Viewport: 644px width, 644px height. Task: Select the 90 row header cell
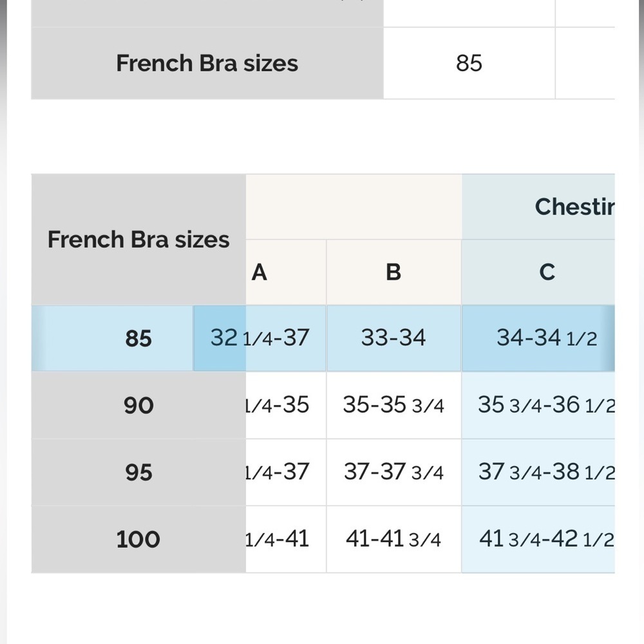[x=138, y=405]
